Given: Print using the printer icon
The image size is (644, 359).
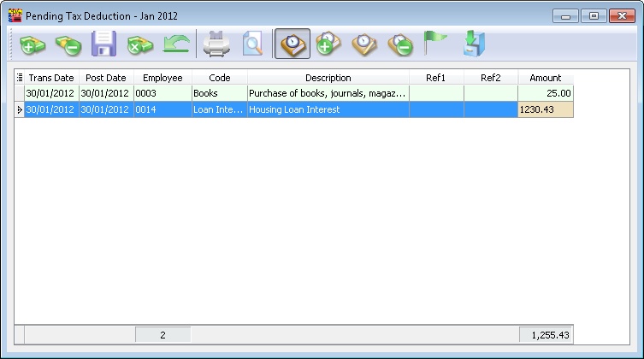Looking at the screenshot, I should point(216,44).
